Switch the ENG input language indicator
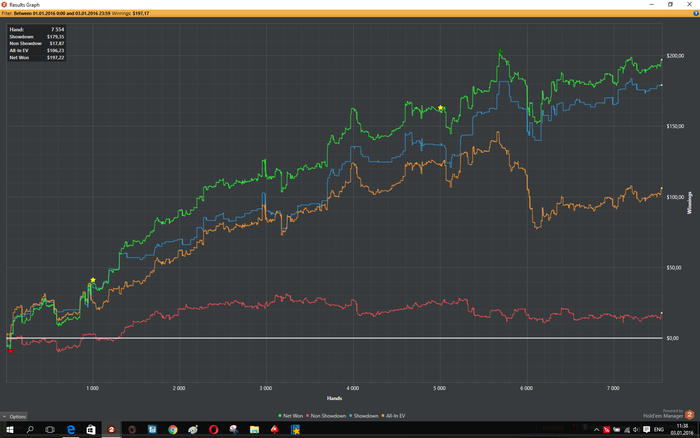 659,430
